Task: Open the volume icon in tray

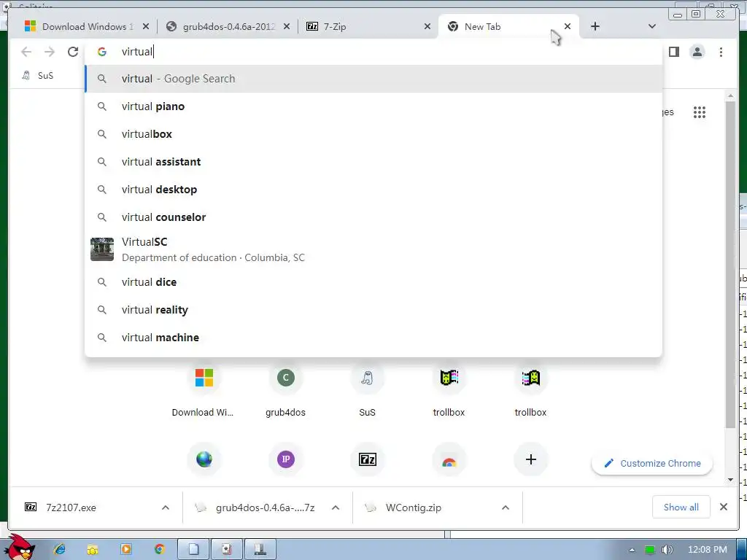Action: tap(667, 550)
